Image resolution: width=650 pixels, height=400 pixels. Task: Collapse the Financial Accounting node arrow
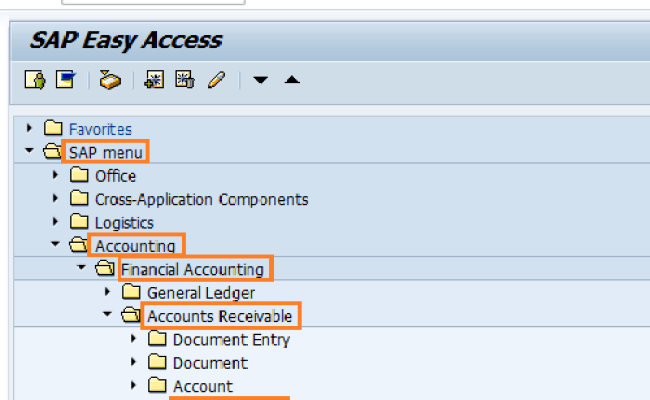click(81, 267)
